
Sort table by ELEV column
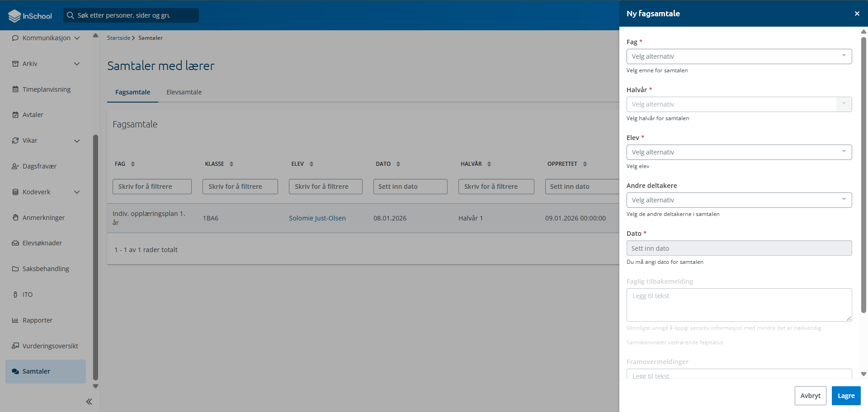[x=311, y=164]
